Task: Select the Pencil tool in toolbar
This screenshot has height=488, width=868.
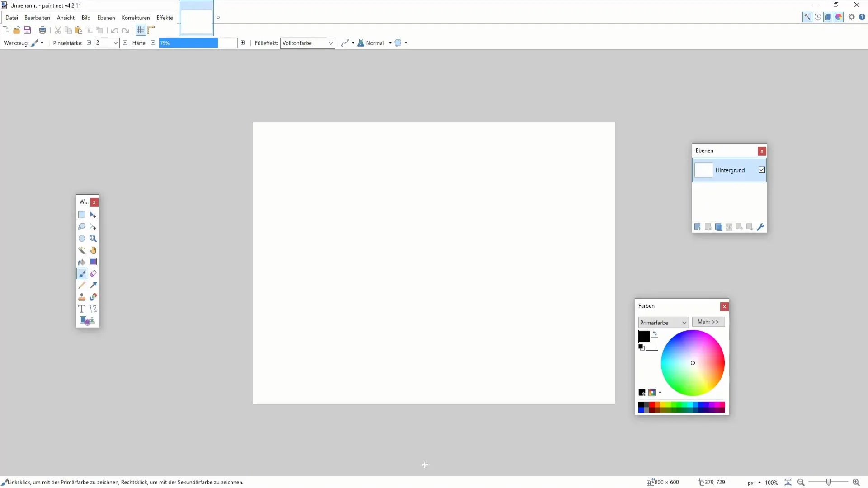Action: (82, 285)
